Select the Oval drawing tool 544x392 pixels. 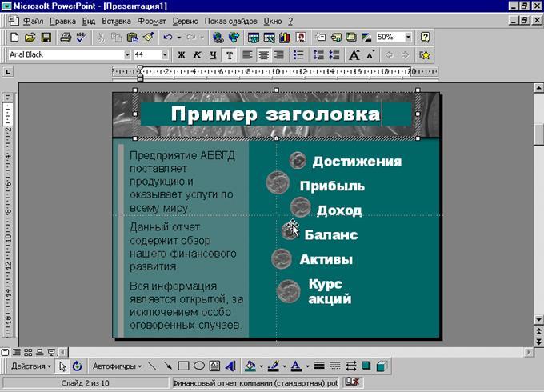(199, 366)
